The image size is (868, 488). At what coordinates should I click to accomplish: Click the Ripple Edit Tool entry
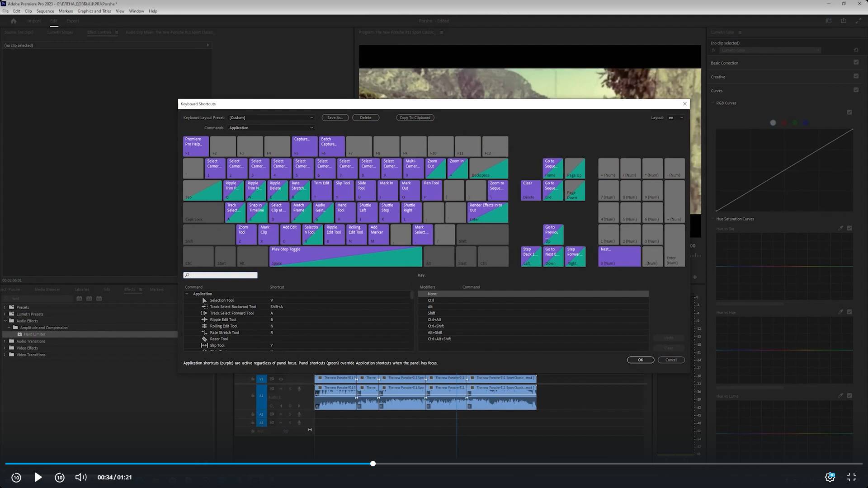[223, 319]
